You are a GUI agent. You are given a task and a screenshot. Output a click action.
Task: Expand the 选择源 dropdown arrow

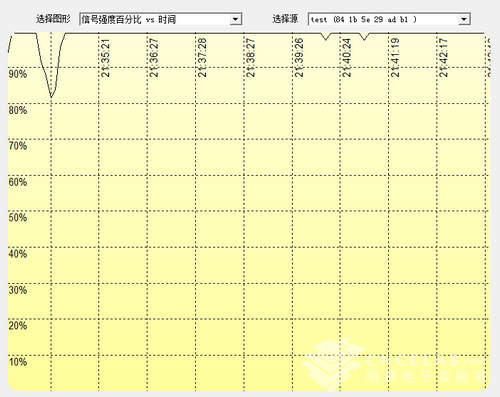(x=464, y=19)
